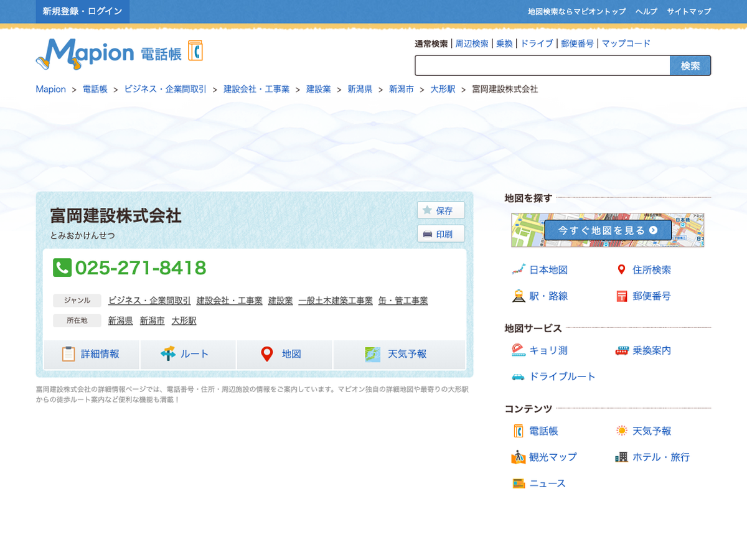This screenshot has height=560, width=747.
Task: Switch to the ルート tab
Action: (188, 354)
